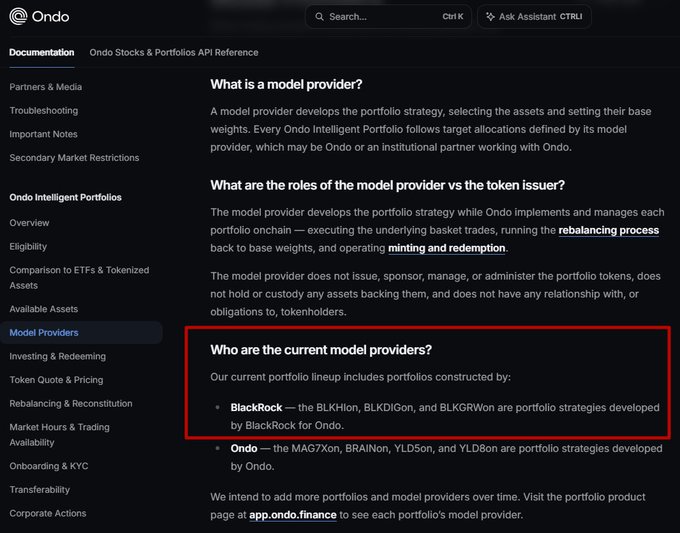680x533 pixels.
Task: Open Comparison to ETFs & Tokenized Assets
Action: pyautogui.click(x=79, y=278)
